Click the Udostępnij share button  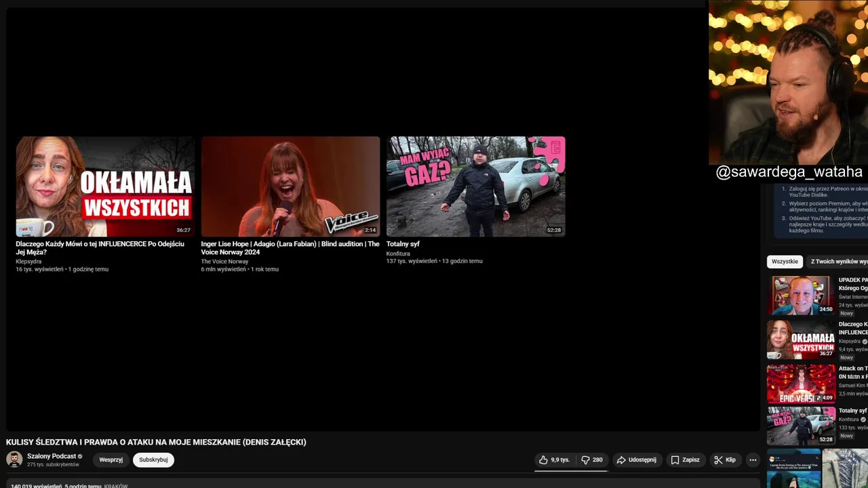point(636,460)
